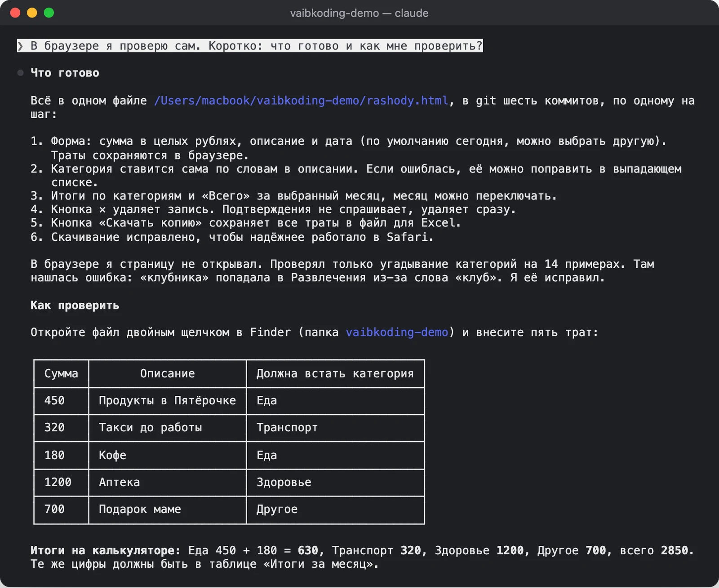The height and width of the screenshot is (588, 719).
Task: Click the amount cell '450'
Action: pyautogui.click(x=54, y=401)
